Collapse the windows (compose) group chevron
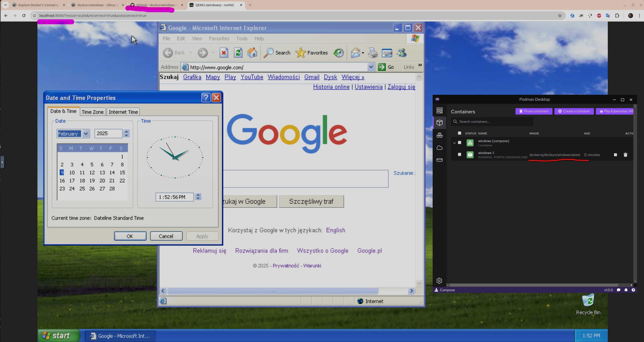The width and height of the screenshot is (644, 342). point(454,143)
